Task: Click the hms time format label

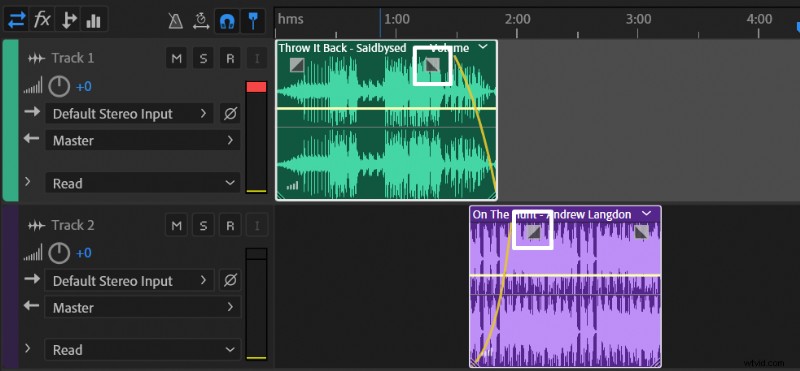Action: pyautogui.click(x=290, y=19)
